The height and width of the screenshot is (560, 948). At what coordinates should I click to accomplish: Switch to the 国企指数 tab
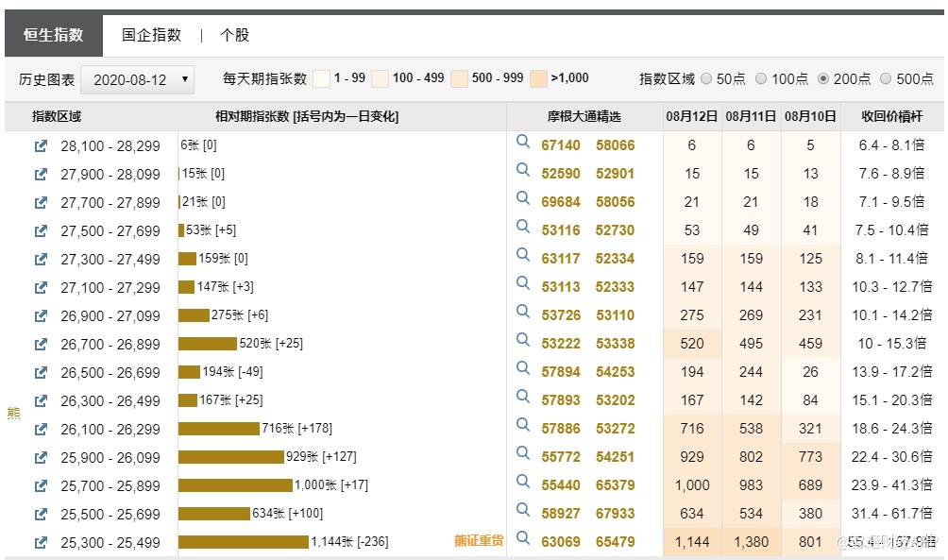pos(151,35)
